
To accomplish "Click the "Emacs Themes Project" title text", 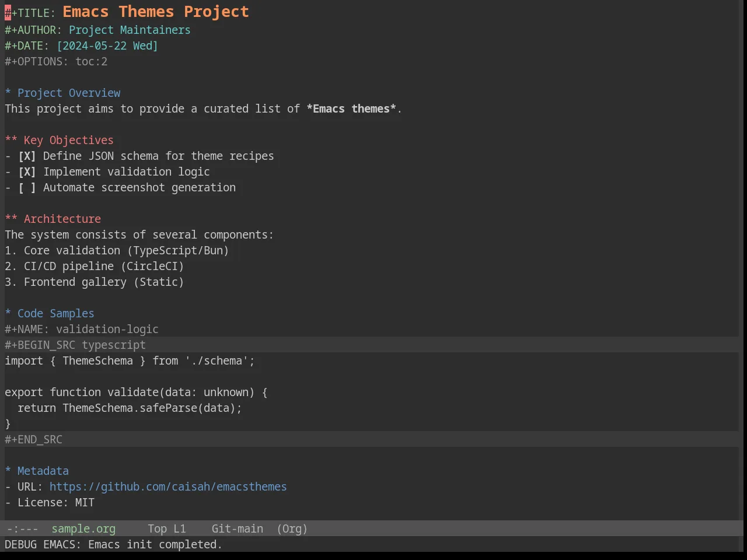I will pos(156,12).
